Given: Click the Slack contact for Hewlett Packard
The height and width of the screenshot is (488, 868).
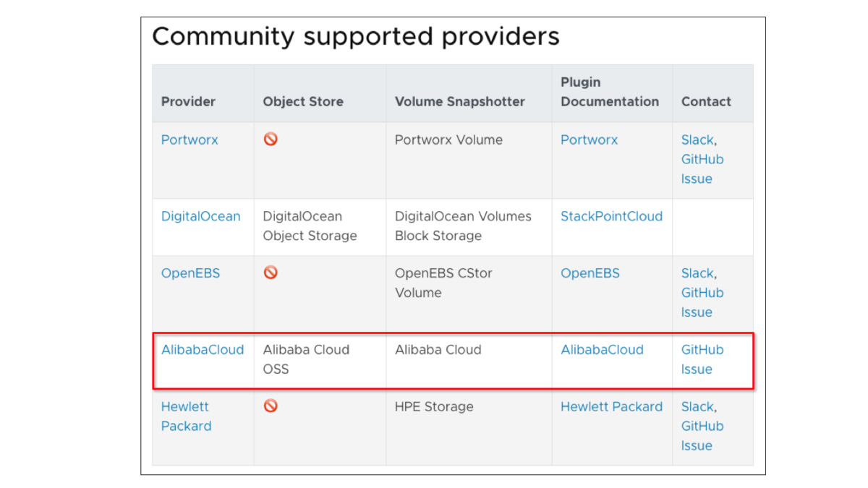Looking at the screenshot, I should pos(697,407).
